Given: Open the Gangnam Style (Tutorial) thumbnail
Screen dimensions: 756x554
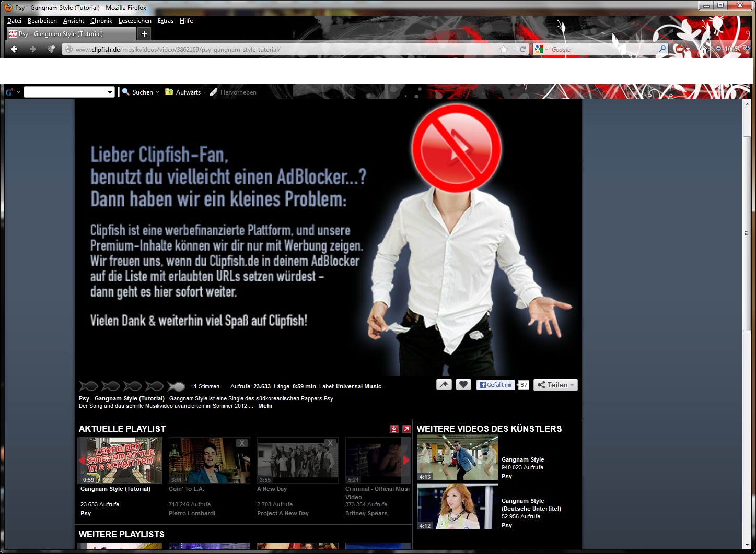Looking at the screenshot, I should pos(120,461).
